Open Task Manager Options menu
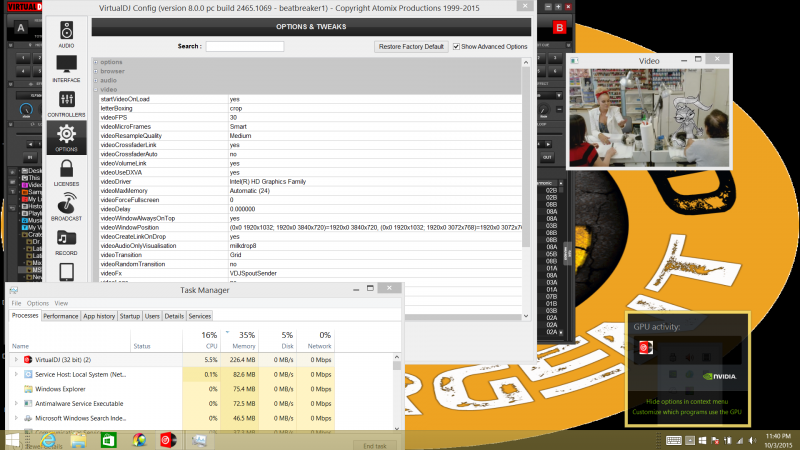800x450 pixels. click(38, 303)
